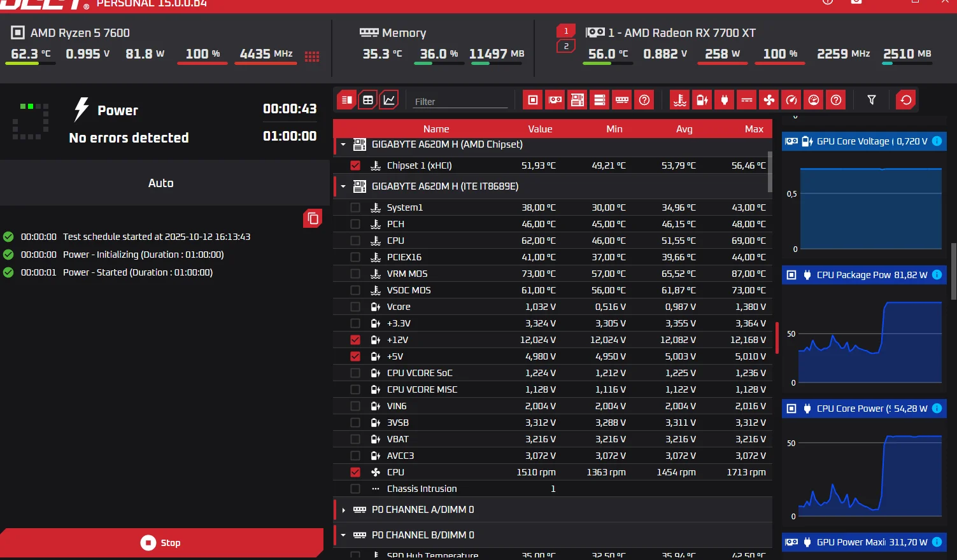Uncheck the +12V voltage sensor

click(355, 340)
